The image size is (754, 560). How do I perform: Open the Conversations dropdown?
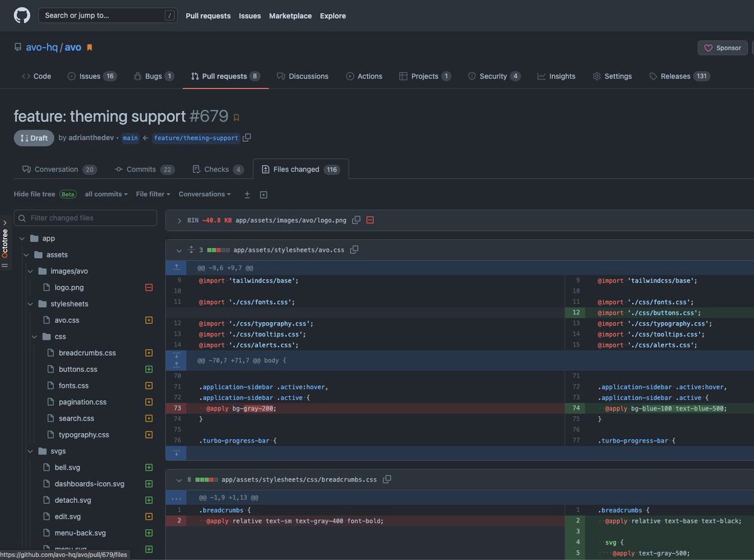pos(204,194)
